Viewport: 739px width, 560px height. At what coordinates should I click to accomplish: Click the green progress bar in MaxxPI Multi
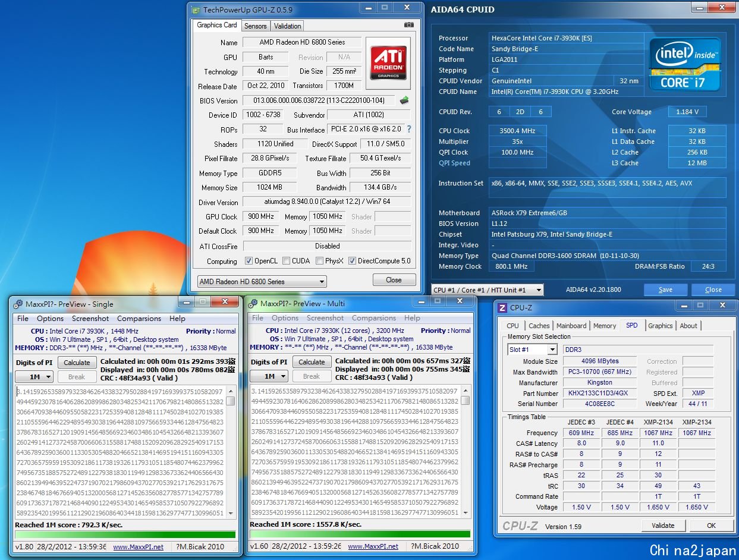pos(360,534)
